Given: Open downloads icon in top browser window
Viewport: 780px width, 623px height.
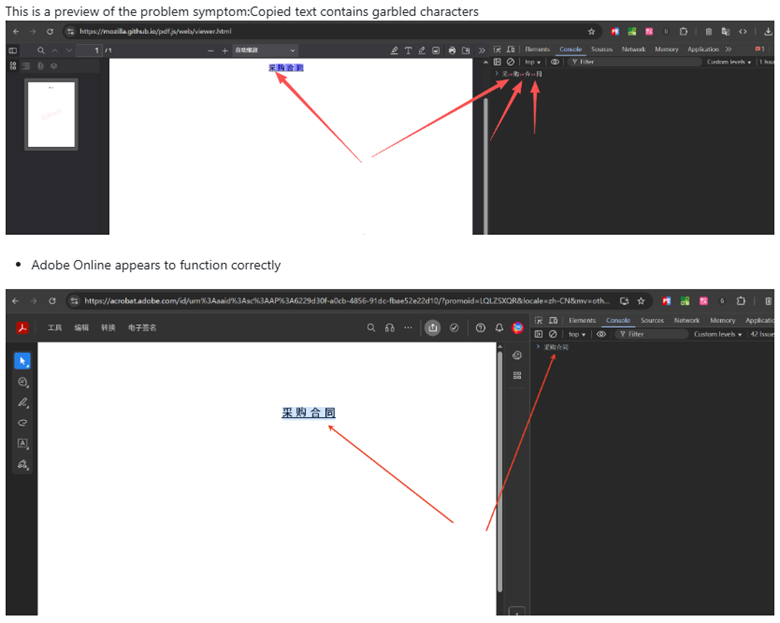Looking at the screenshot, I should coord(769,31).
